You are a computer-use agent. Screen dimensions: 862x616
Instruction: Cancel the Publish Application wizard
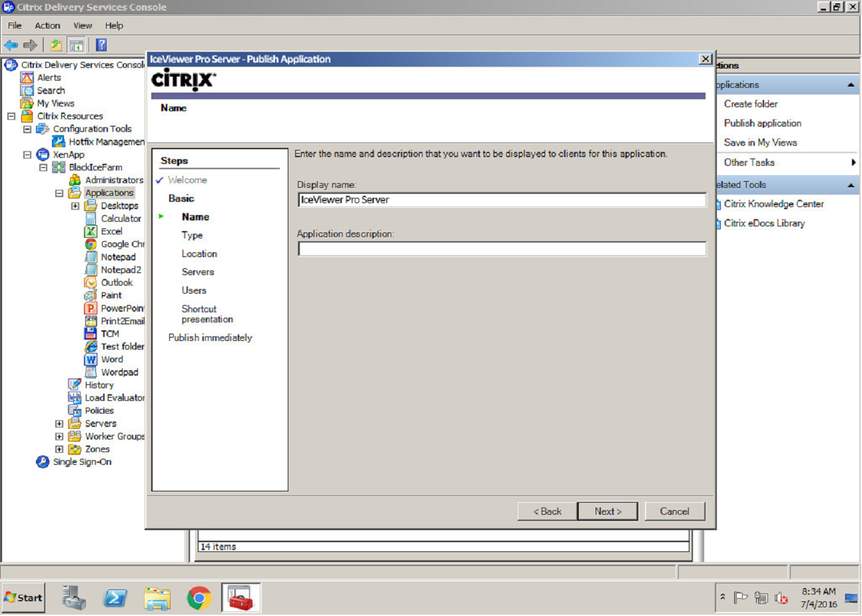pos(674,511)
